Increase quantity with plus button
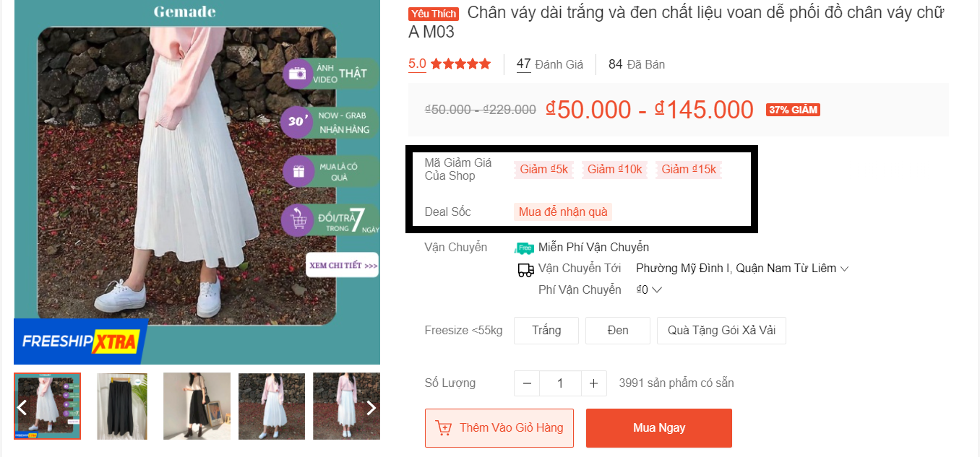Screen dimensions: 980x457 pyautogui.click(x=593, y=383)
